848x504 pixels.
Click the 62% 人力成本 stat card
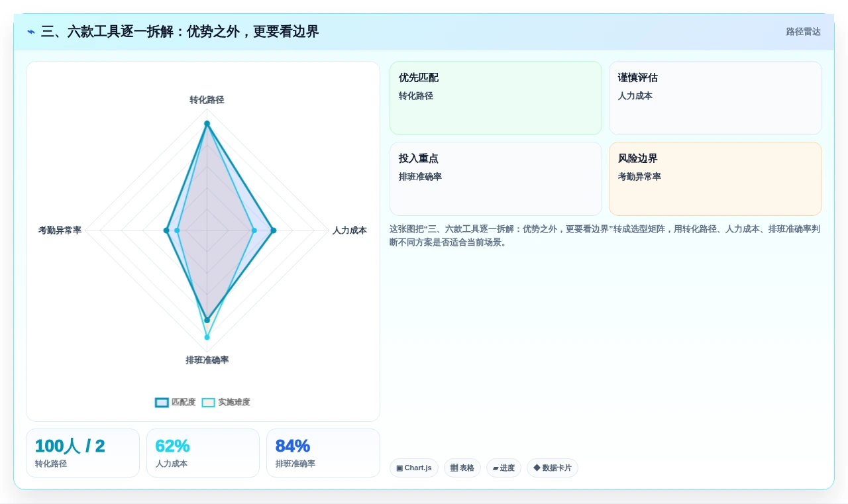tap(203, 453)
